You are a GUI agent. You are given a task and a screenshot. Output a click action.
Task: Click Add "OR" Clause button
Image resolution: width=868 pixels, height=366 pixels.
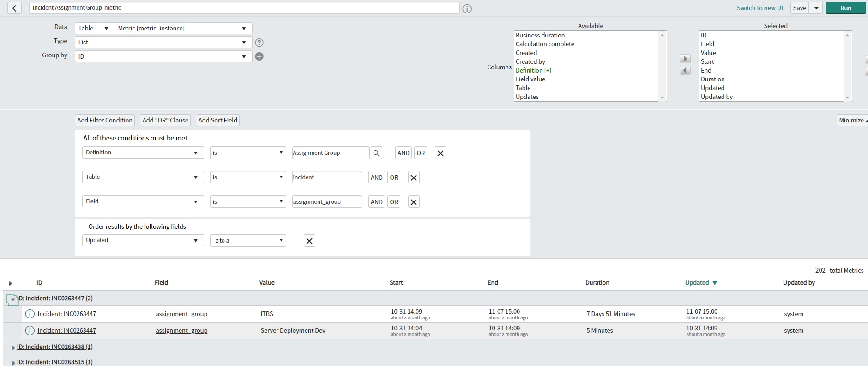165,120
